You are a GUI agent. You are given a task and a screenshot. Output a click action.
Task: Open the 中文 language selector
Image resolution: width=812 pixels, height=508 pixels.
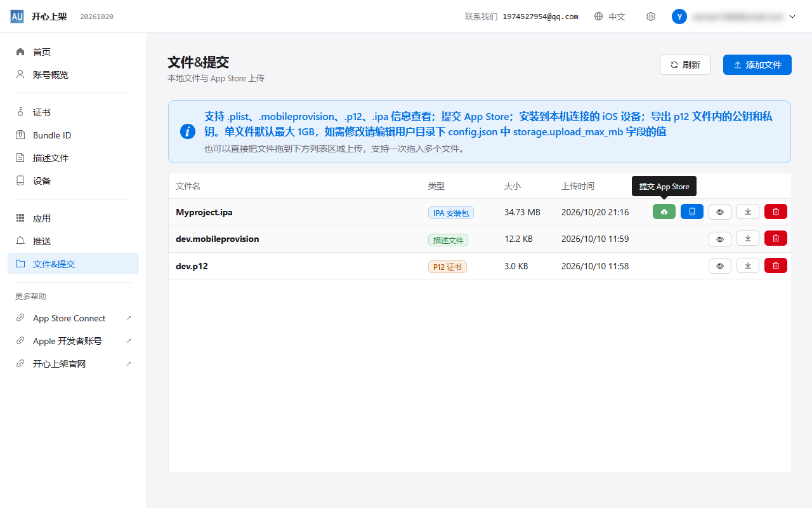click(x=610, y=17)
